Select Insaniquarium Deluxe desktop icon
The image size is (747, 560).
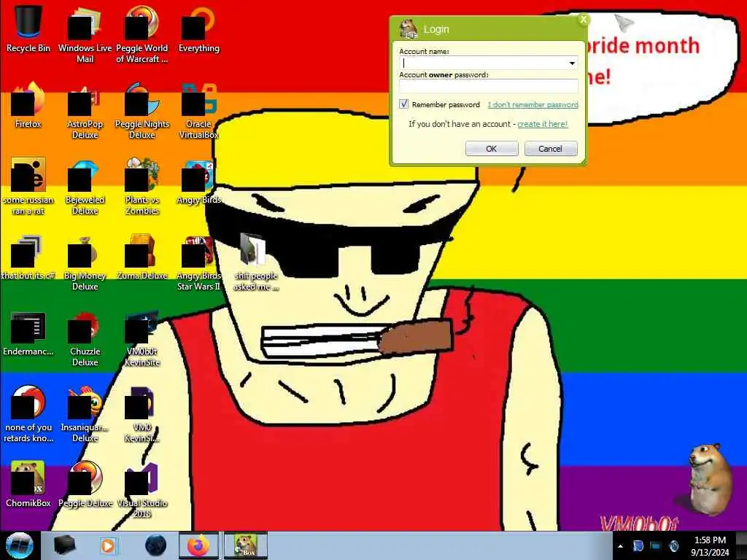pos(85,414)
